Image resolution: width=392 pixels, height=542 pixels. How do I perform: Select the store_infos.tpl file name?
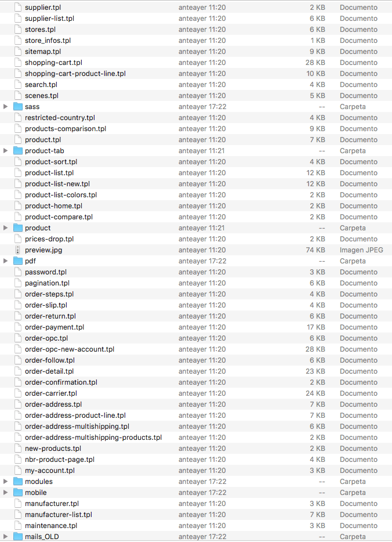(x=48, y=41)
